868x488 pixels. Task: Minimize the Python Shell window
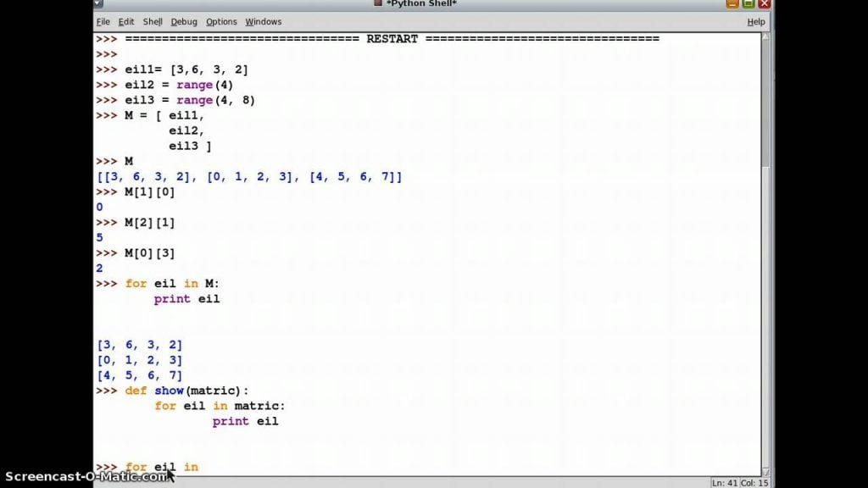pos(732,3)
